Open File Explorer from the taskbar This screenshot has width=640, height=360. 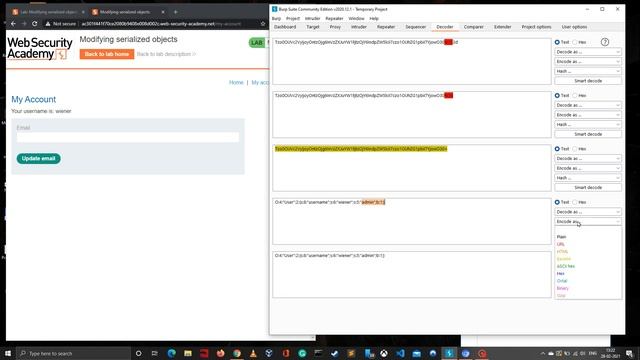click(188, 353)
